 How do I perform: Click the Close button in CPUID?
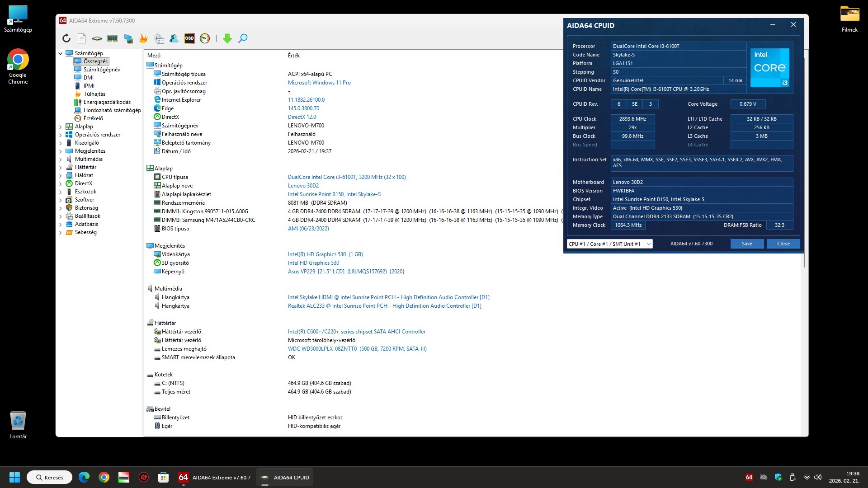pyautogui.click(x=783, y=244)
